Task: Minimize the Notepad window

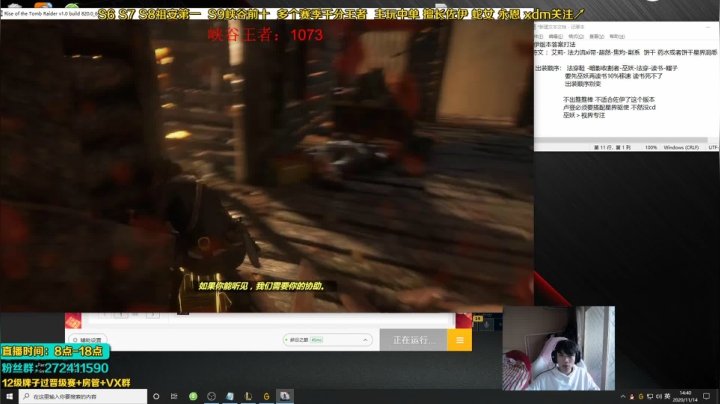Action: tap(708, 27)
